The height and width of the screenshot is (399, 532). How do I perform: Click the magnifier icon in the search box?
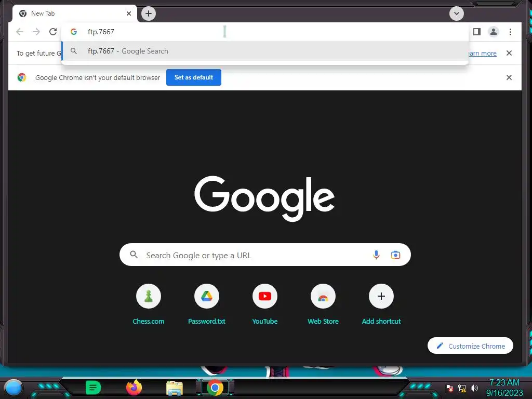134,255
